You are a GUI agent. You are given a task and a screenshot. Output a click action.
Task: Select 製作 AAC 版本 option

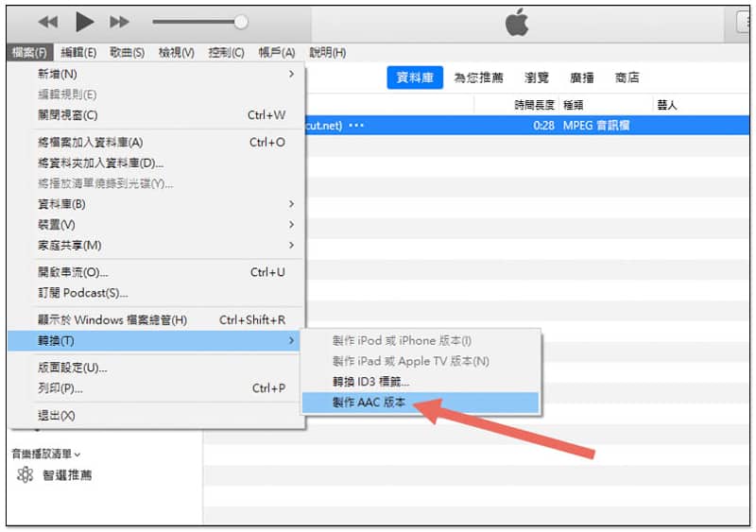coord(421,403)
